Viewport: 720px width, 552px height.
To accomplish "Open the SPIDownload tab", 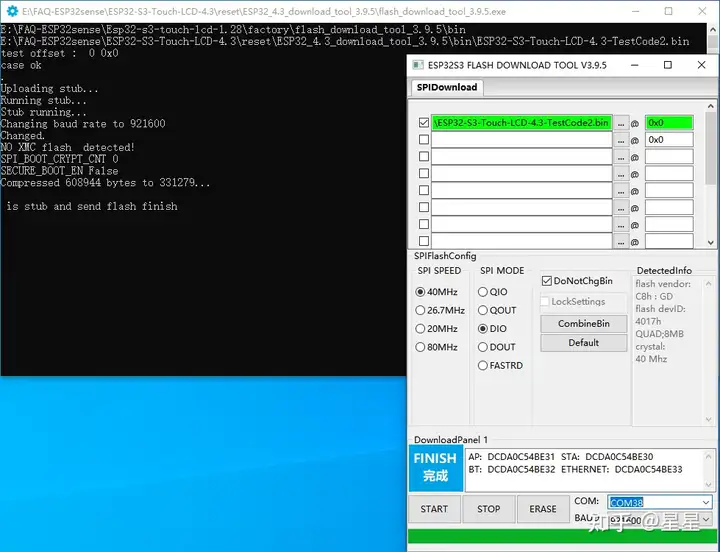I will click(x=446, y=87).
